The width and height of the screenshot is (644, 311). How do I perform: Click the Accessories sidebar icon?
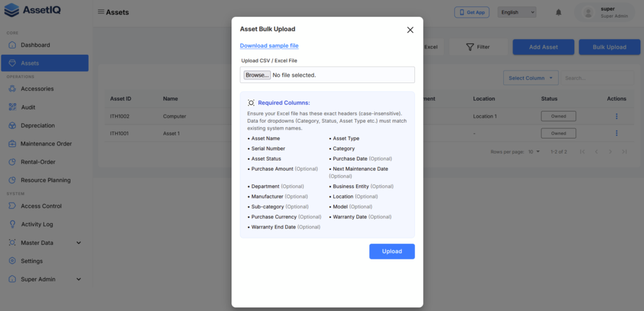(13, 89)
